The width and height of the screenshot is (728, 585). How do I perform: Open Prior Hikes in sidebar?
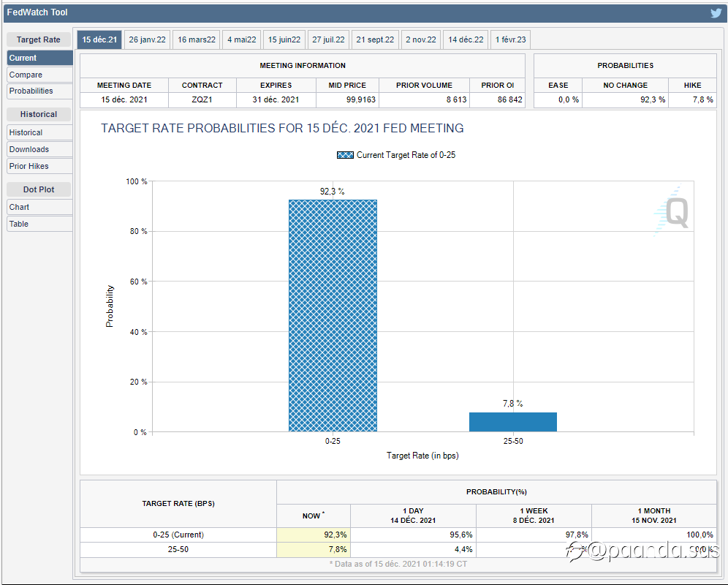39,166
